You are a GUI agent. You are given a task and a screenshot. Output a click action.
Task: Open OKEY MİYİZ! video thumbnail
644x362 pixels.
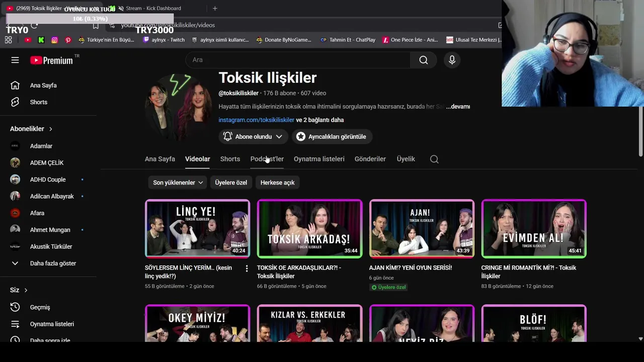coord(197,323)
